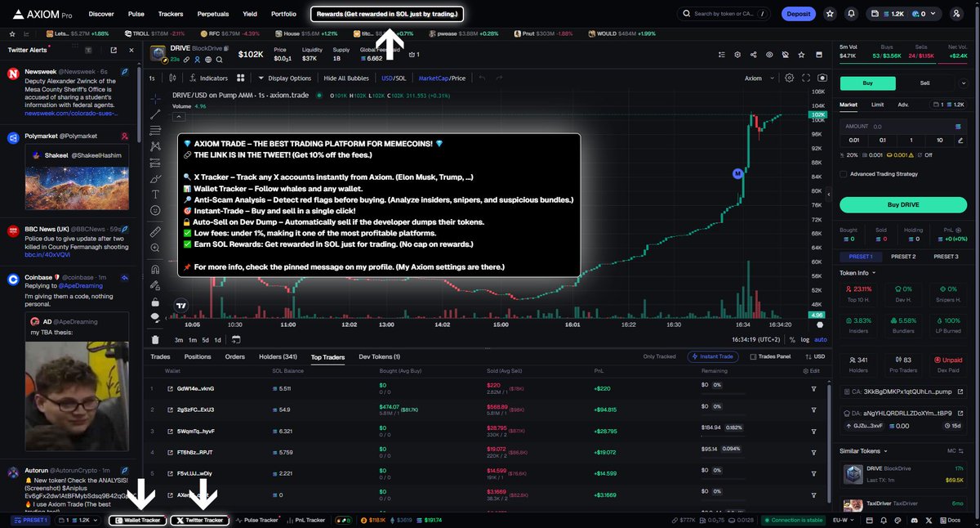
Task: Toggle the Trades Panel option
Action: [770, 357]
